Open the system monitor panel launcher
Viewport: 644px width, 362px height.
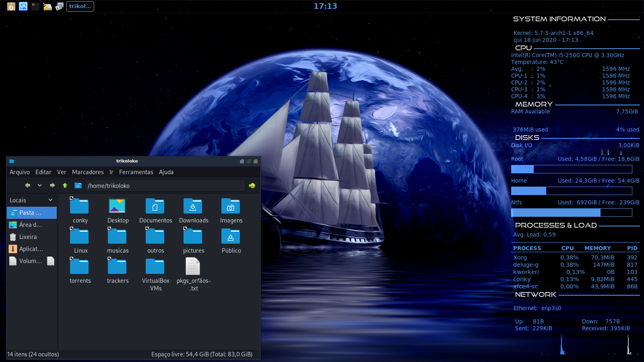pos(23,6)
